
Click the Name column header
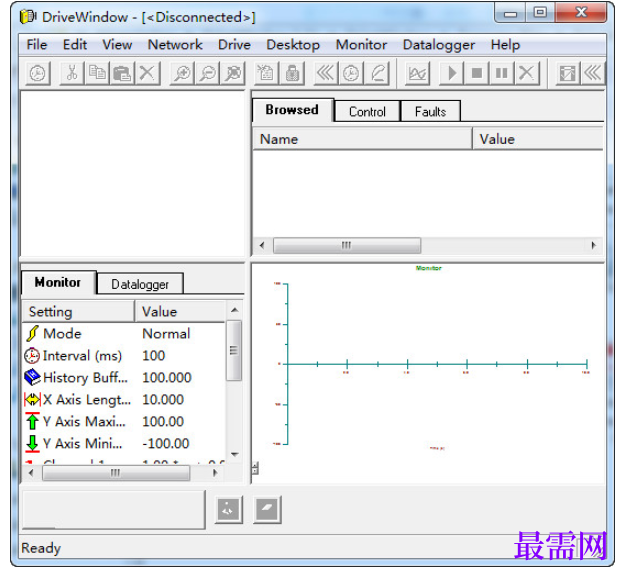click(362, 139)
